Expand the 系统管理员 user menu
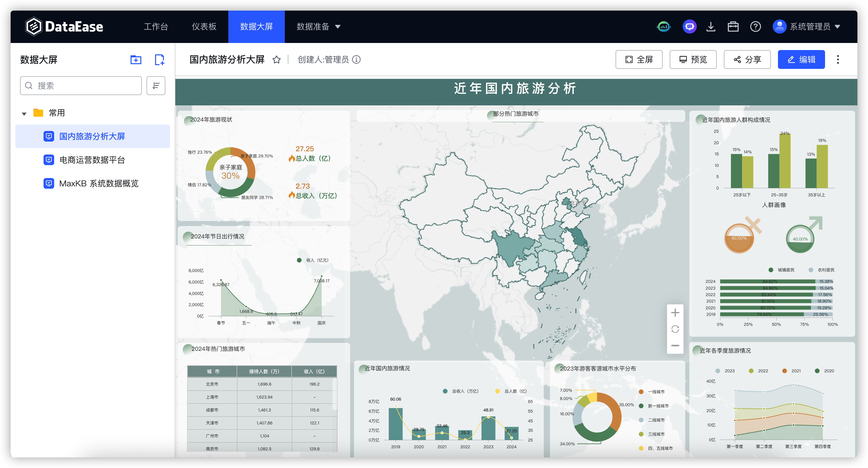This screenshot has height=468, width=868. pos(809,26)
